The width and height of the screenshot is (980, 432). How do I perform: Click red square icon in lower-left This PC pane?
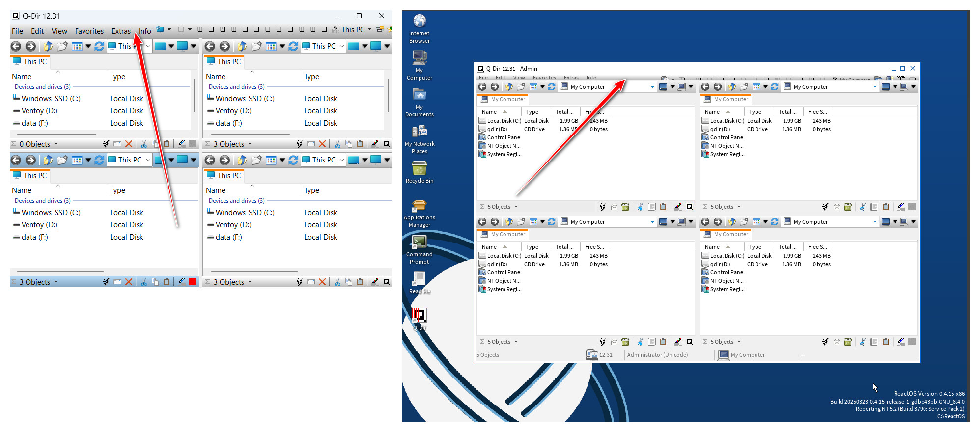pos(193,282)
